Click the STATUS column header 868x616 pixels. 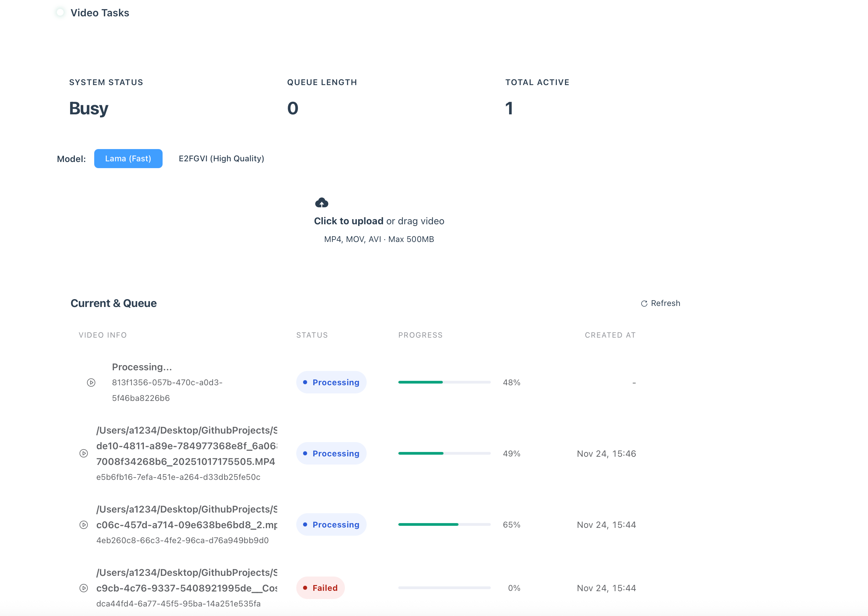(312, 335)
